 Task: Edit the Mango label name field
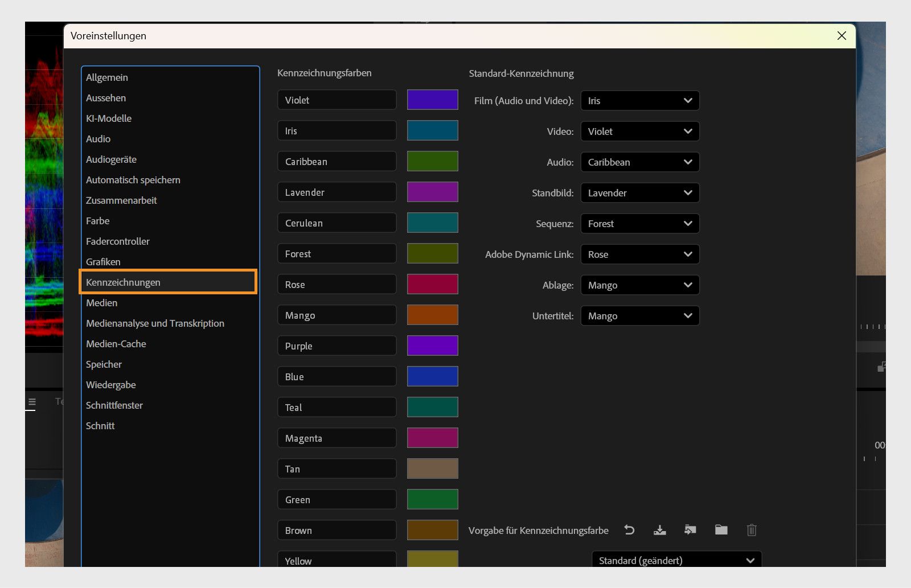pos(337,315)
